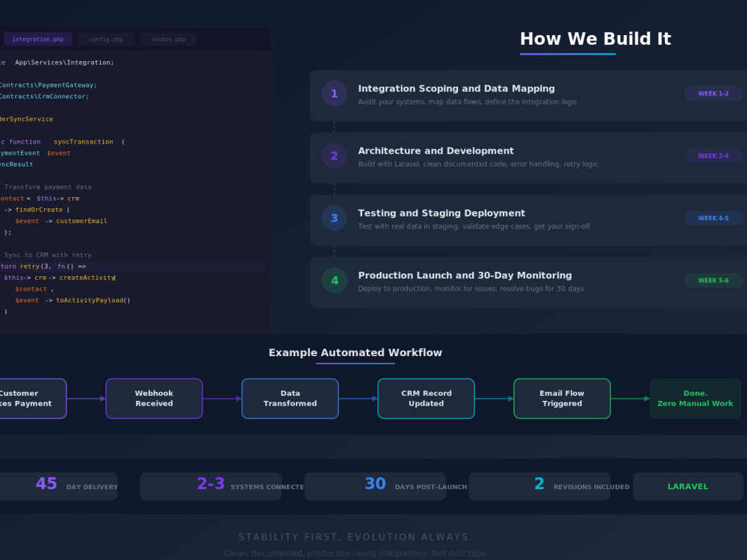Click the 'Sync to CRM with retry' comment
Viewport: 747px width, 560px height.
pyautogui.click(x=48, y=255)
